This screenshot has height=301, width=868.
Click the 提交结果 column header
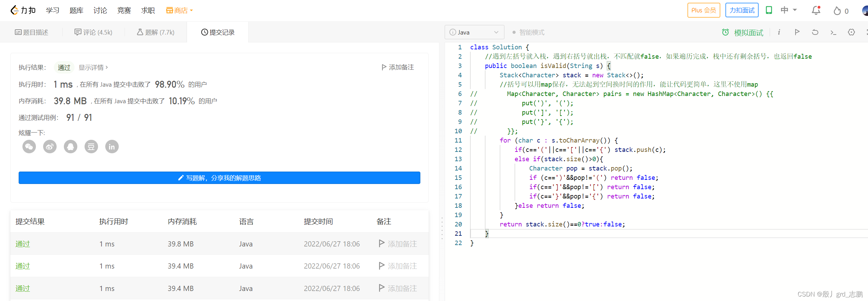click(x=30, y=221)
